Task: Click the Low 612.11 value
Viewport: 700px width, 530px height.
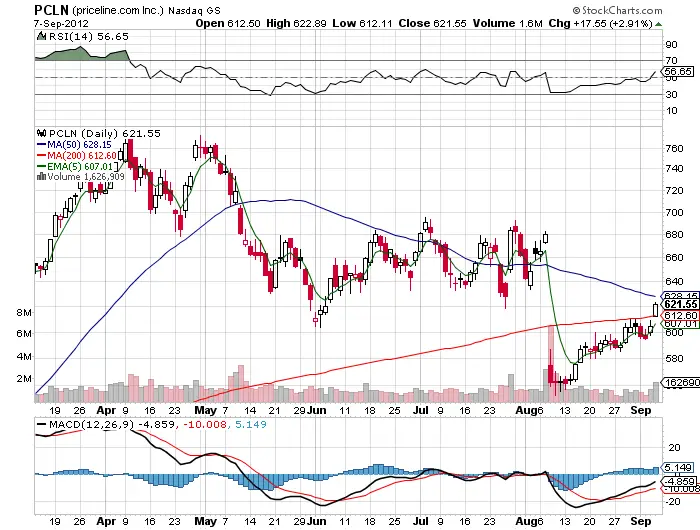Action: [x=362, y=23]
